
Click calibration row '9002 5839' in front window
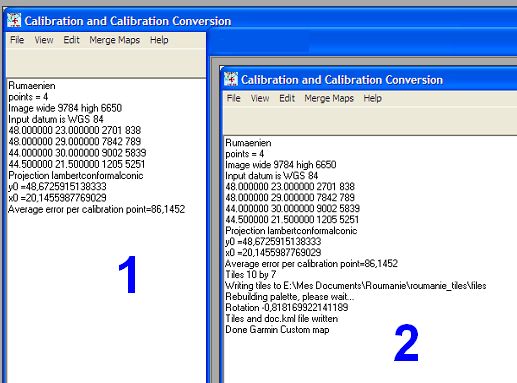(x=293, y=209)
